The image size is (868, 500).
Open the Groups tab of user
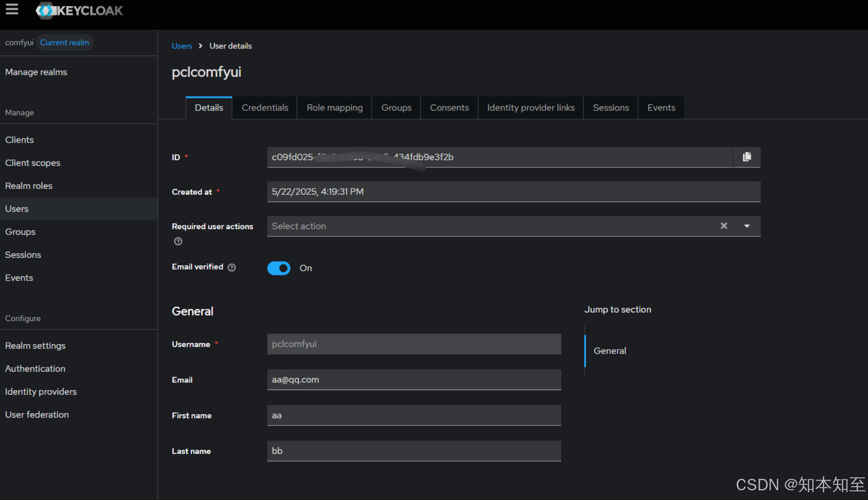click(x=396, y=108)
